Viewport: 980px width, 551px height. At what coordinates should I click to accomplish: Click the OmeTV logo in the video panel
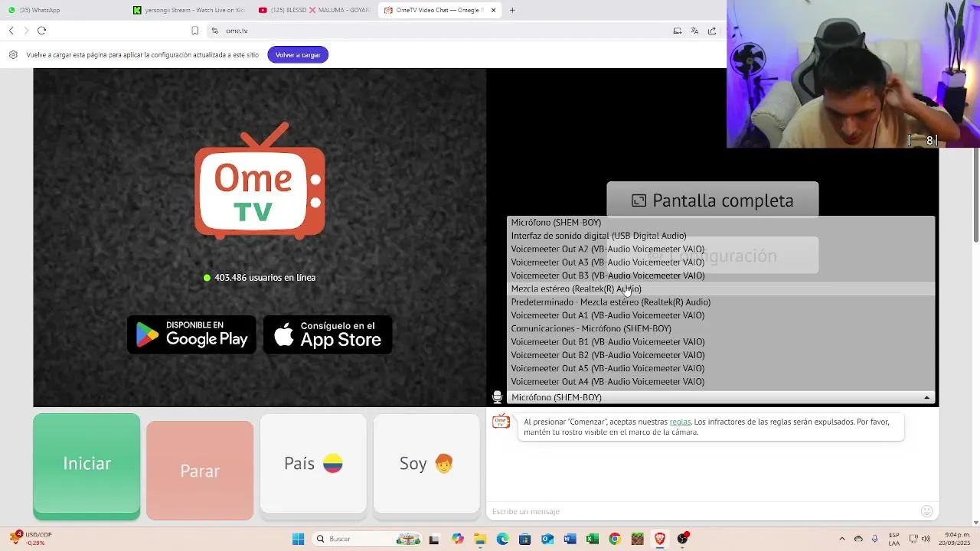point(260,181)
